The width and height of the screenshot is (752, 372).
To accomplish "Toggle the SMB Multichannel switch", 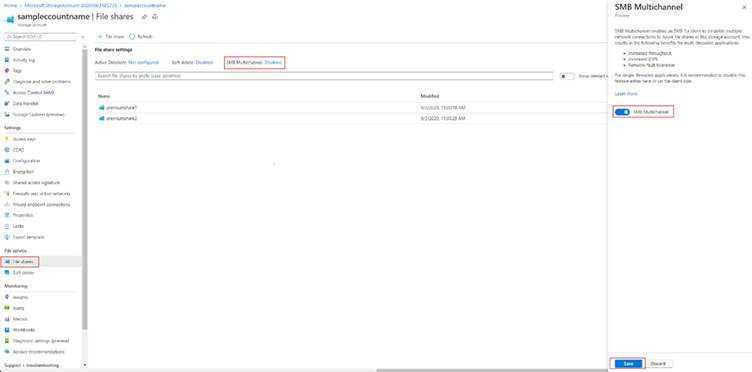I will tap(623, 112).
